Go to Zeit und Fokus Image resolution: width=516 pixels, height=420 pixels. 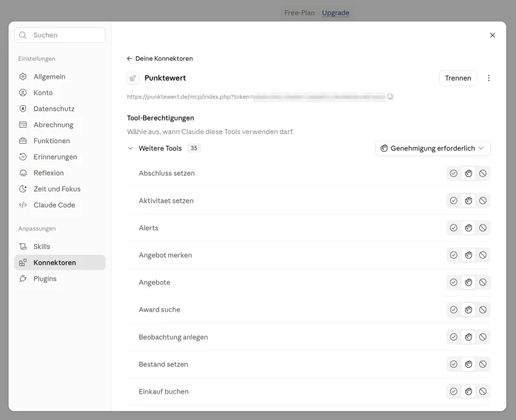click(60, 189)
